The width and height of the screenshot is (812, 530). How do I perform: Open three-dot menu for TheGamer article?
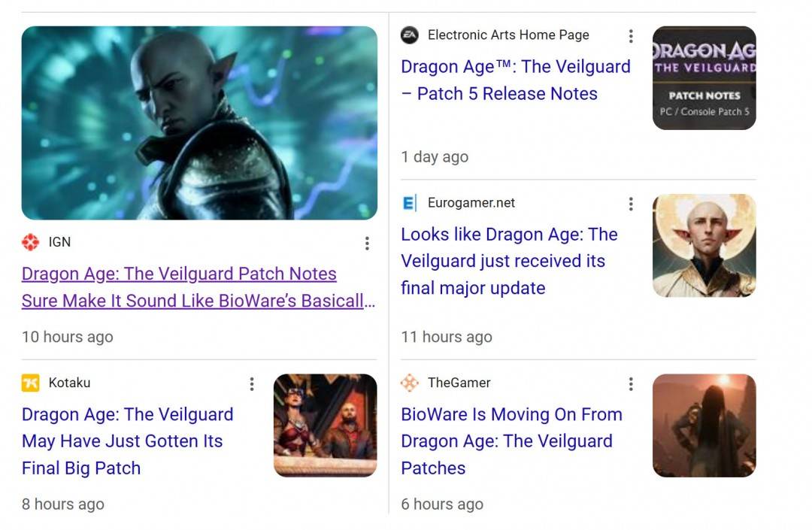click(x=631, y=384)
